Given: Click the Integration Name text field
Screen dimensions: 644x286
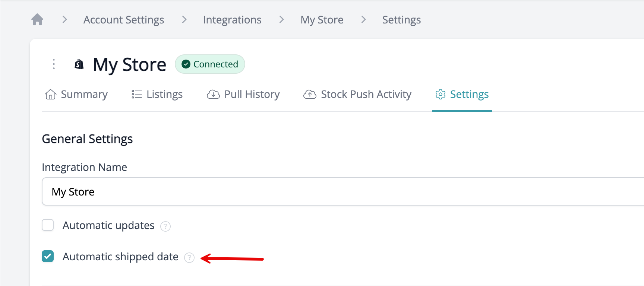Looking at the screenshot, I should [x=343, y=191].
